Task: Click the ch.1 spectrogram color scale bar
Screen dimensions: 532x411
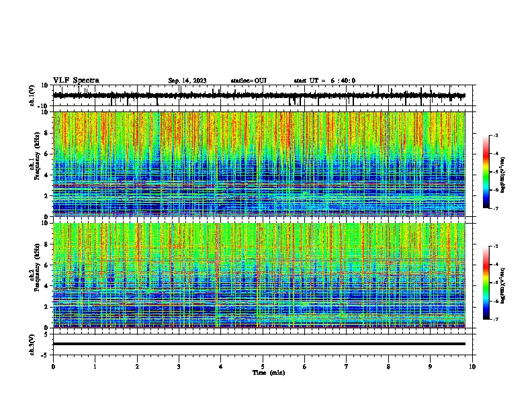Action: (486, 172)
